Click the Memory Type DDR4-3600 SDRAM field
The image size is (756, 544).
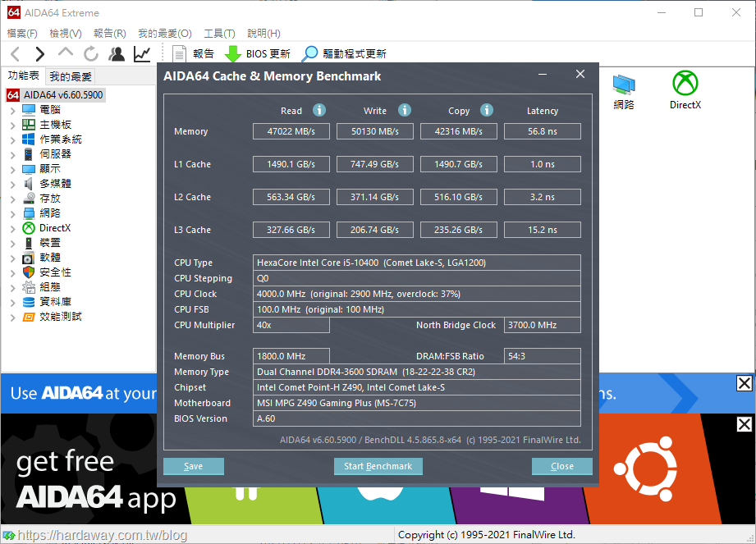[416, 372]
